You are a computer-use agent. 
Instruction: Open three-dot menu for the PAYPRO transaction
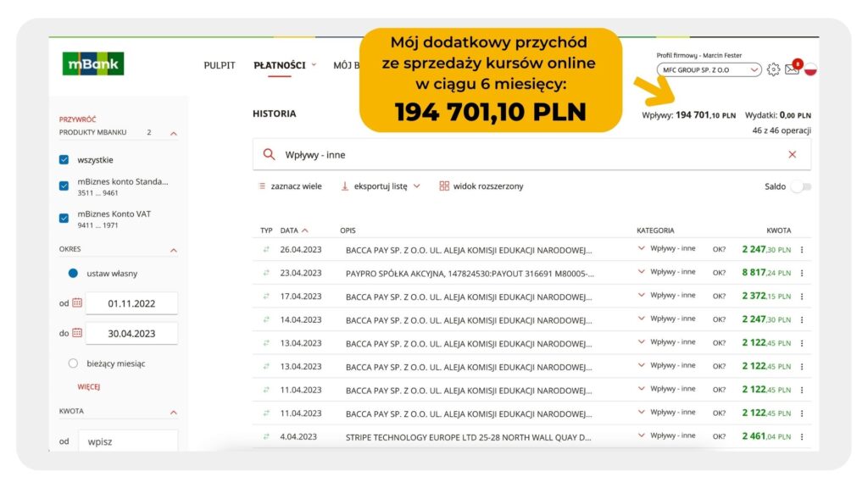tap(802, 273)
